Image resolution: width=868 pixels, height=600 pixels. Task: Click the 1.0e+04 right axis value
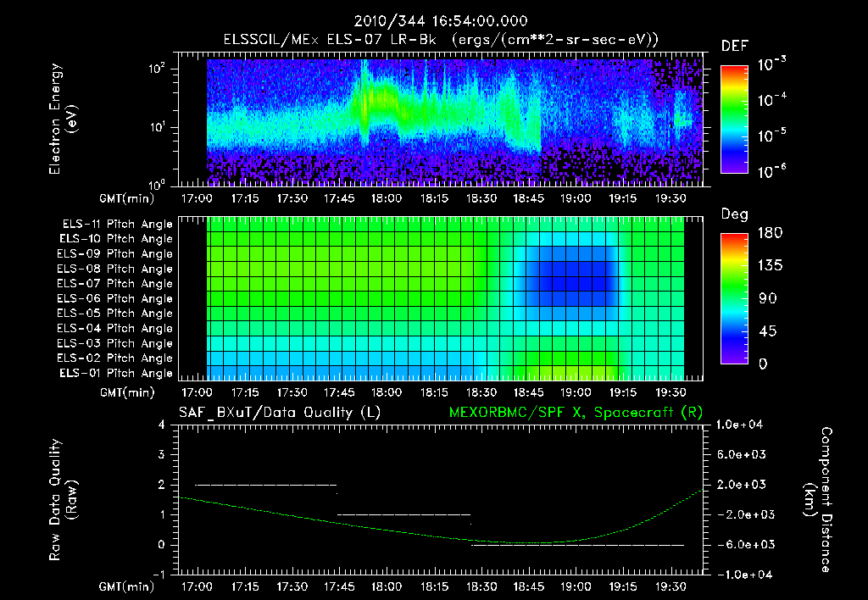point(739,425)
